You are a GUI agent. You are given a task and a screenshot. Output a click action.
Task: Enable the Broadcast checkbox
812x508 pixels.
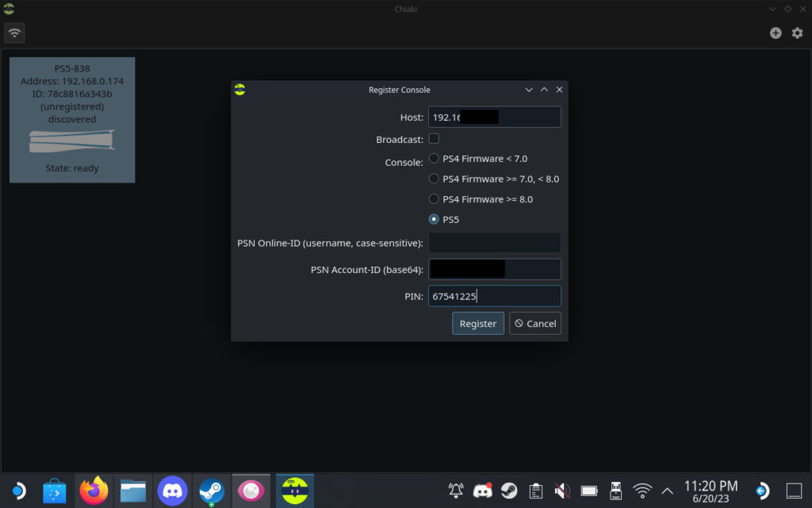pyautogui.click(x=434, y=139)
